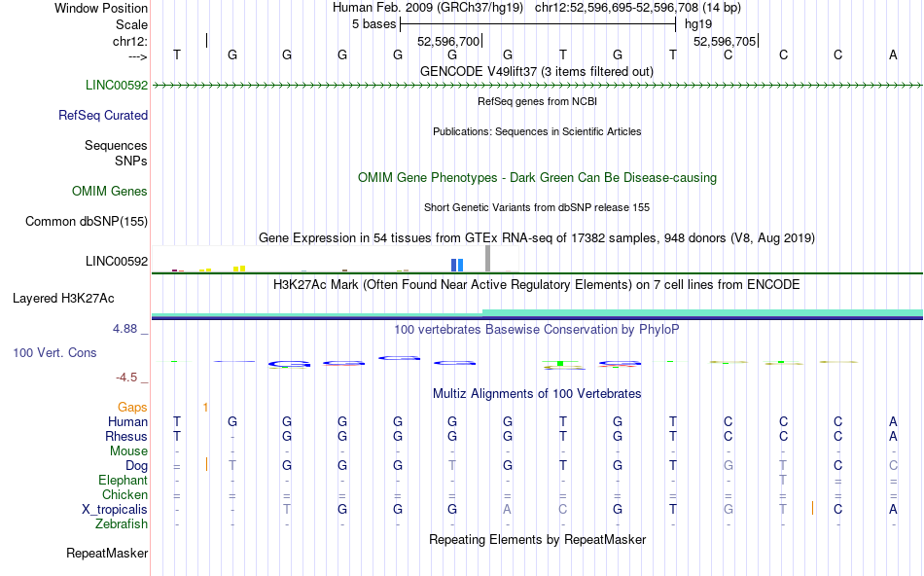Click the Chicken alignment row label
The image size is (924, 576).
[x=124, y=494]
